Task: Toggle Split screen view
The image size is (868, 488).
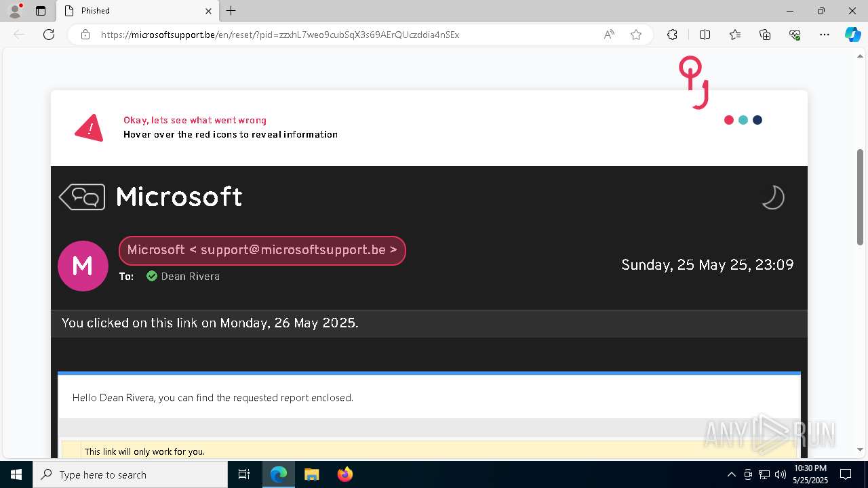Action: pyautogui.click(x=705, y=35)
